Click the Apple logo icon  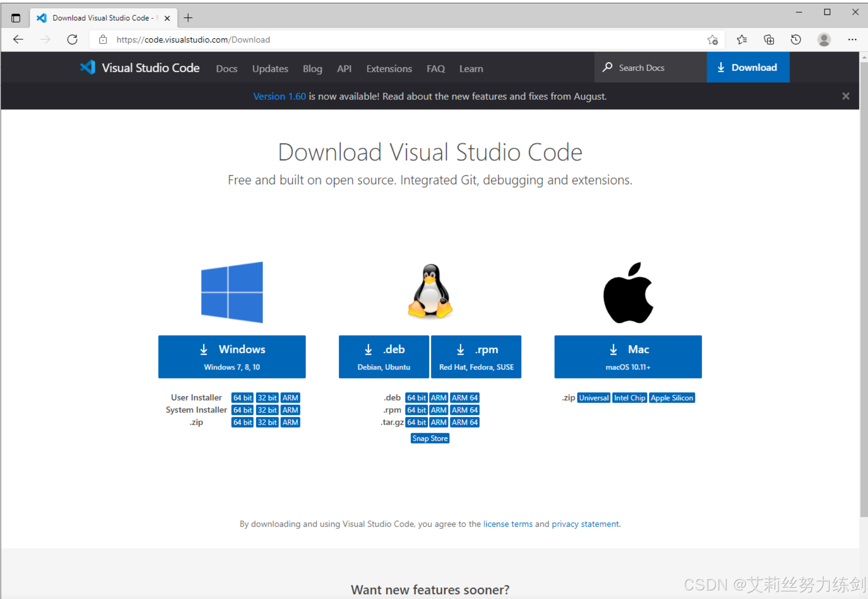(x=628, y=293)
